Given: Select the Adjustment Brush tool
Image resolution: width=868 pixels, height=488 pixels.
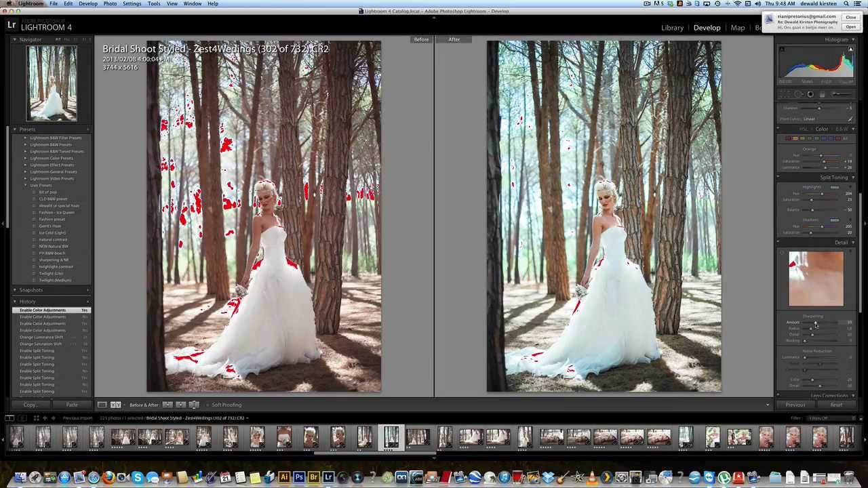Looking at the screenshot, I should (x=842, y=94).
